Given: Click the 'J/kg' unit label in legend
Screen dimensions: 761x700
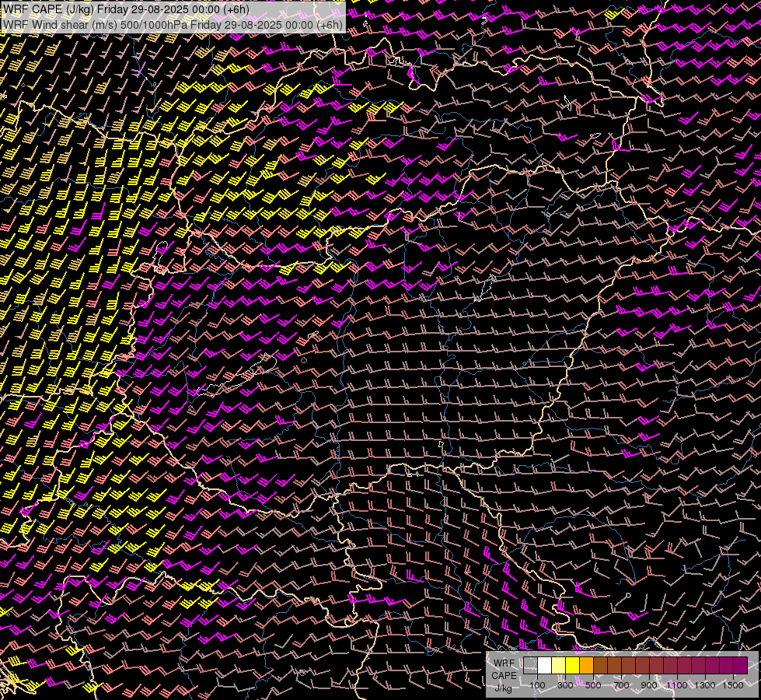Looking at the screenshot, I should tap(503, 688).
